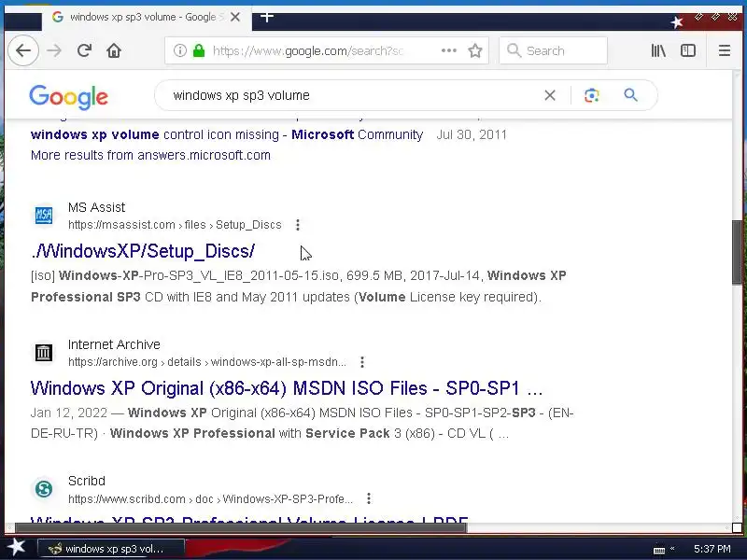
Task: Search by image with the camera icon
Action: tap(591, 95)
